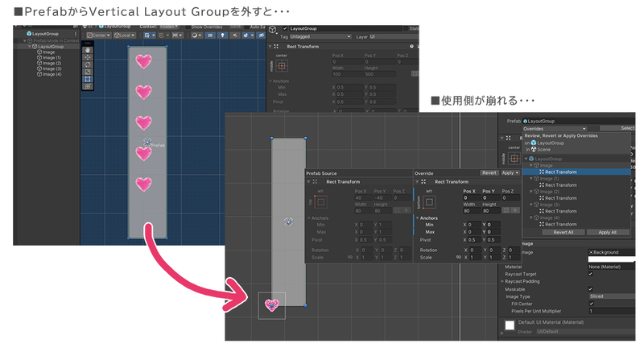Screen dimensions: 644x352
Task: Click the Override scale constrain proportions link icon
Action: point(458,258)
